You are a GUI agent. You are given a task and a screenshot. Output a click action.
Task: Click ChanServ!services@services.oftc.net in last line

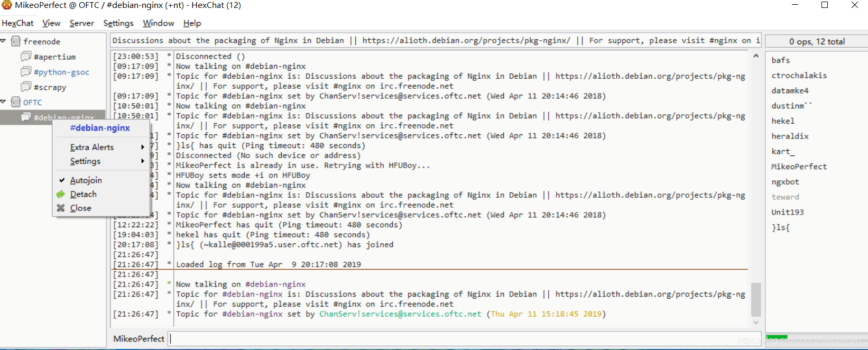(x=400, y=314)
